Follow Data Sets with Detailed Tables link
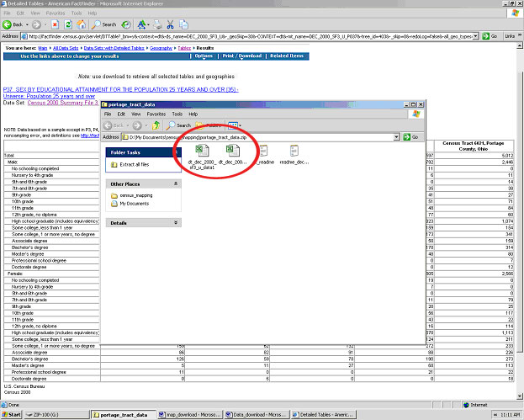 pyautogui.click(x=114, y=48)
